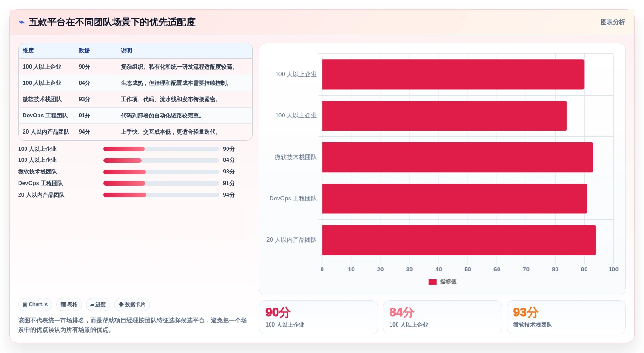Click the topmost chart bar reaching 90

pyautogui.click(x=453, y=74)
